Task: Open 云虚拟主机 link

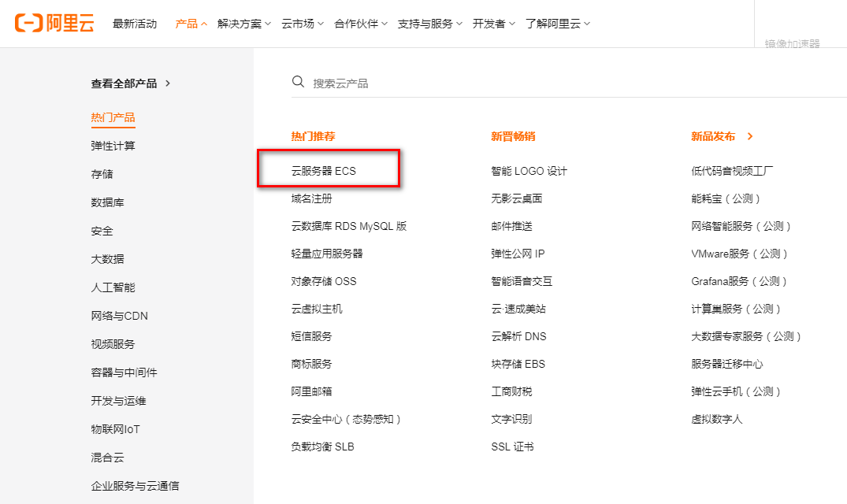Action: pyautogui.click(x=317, y=309)
